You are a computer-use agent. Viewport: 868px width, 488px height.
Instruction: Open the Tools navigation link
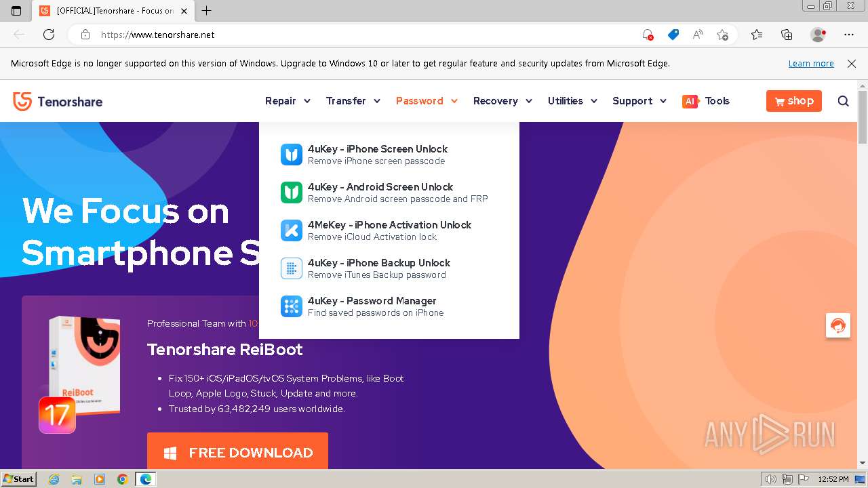717,101
